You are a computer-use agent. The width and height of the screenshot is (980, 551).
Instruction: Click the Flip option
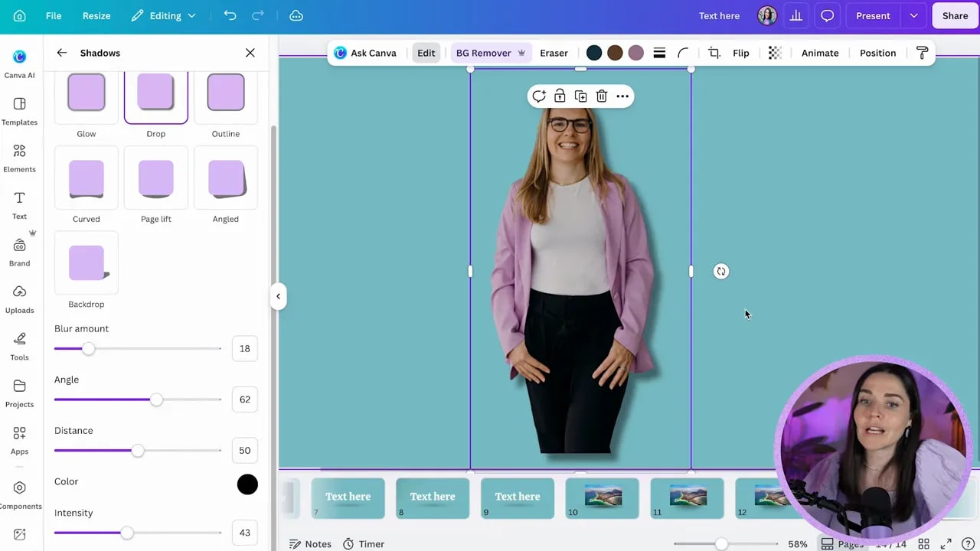(x=740, y=53)
